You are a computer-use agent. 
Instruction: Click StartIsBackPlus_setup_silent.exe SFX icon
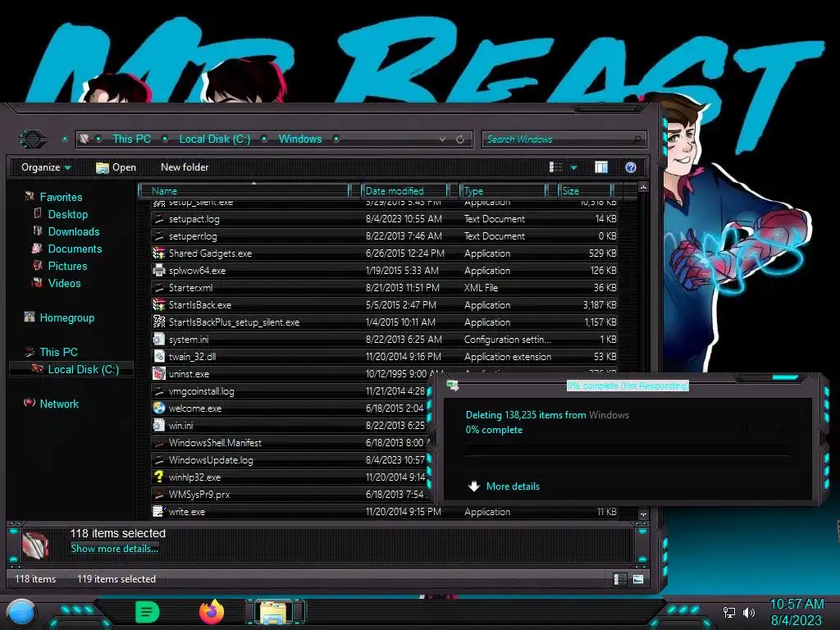click(158, 322)
